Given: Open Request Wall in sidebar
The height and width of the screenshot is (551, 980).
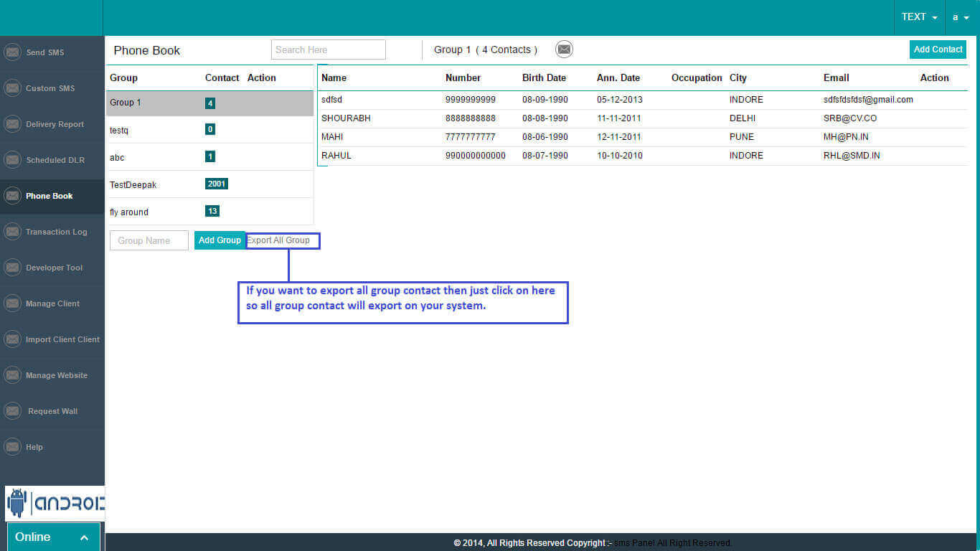Looking at the screenshot, I should pyautogui.click(x=52, y=411).
